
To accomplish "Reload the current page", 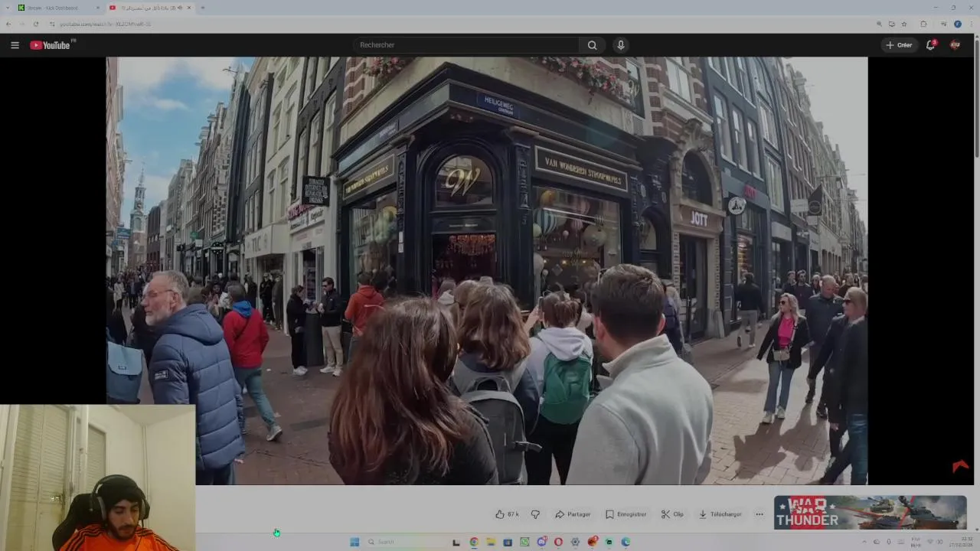I will (x=36, y=24).
